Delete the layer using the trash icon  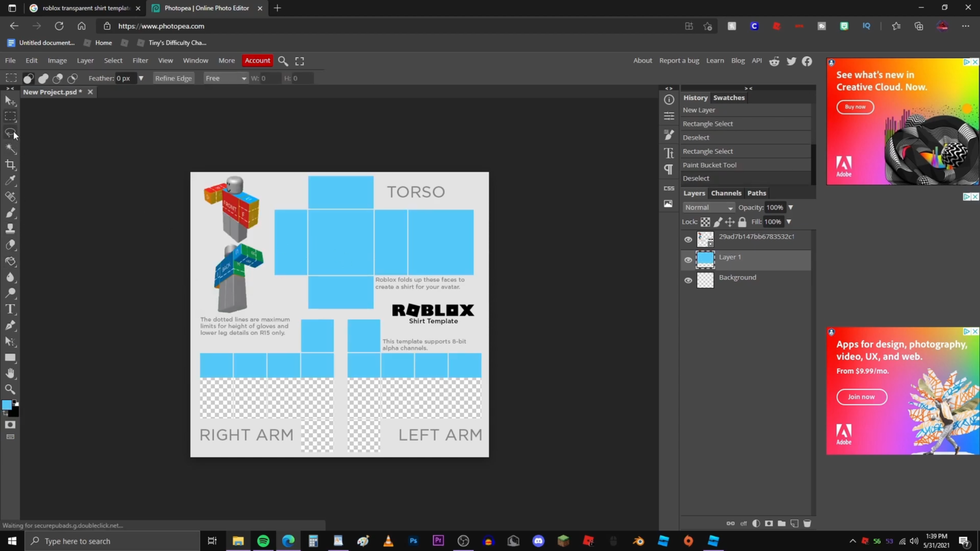(807, 523)
